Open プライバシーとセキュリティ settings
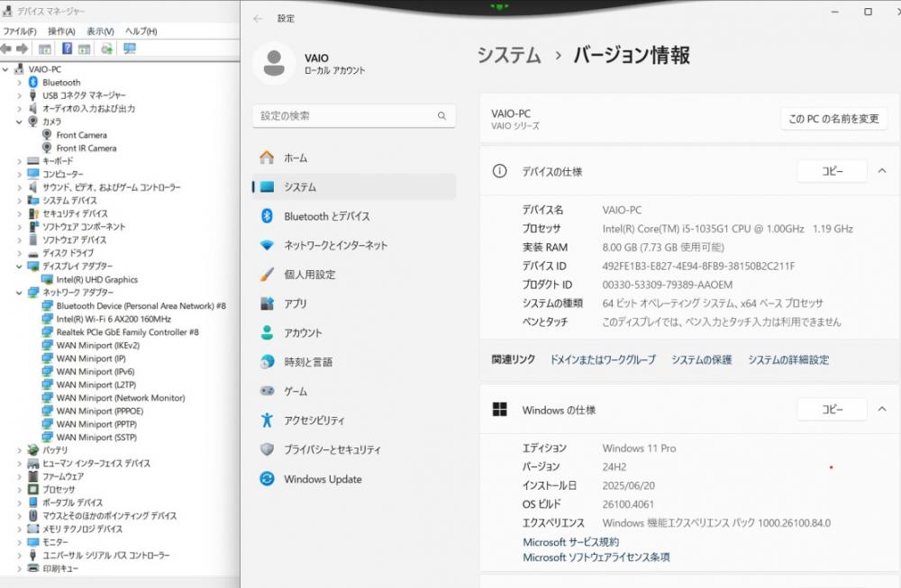 coord(354,449)
